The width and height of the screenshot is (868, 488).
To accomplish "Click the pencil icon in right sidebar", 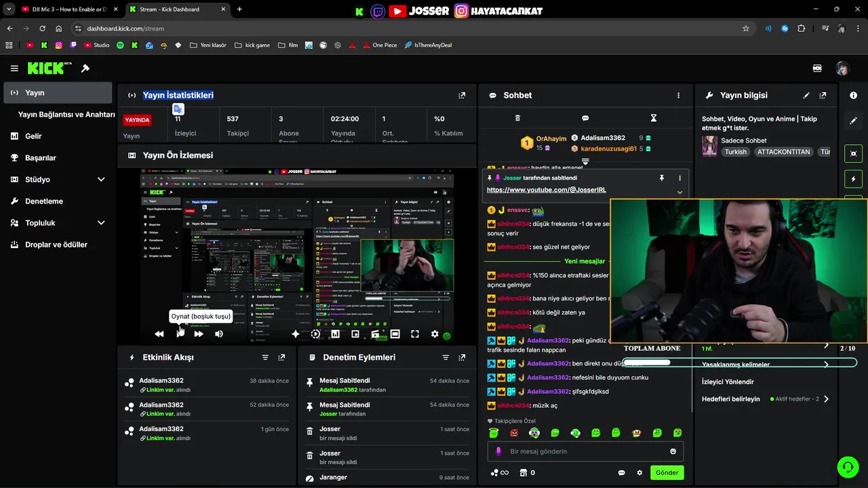I will coord(853,121).
